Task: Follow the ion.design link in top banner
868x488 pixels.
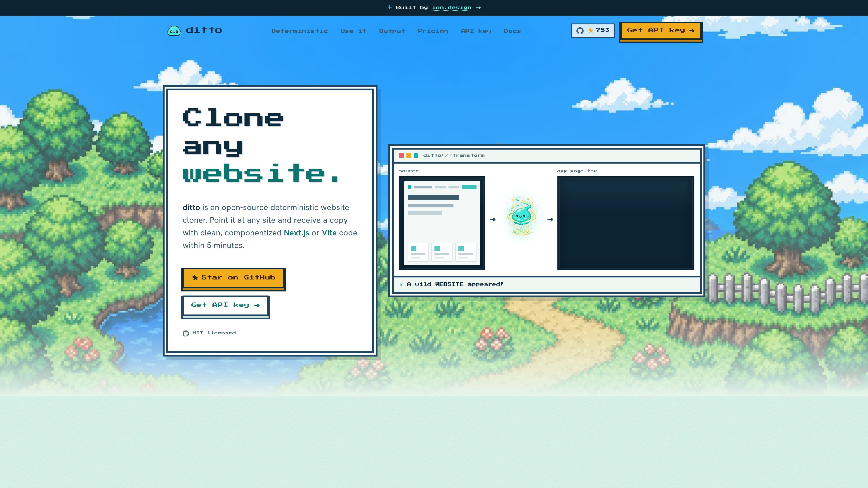Action: [x=452, y=7]
